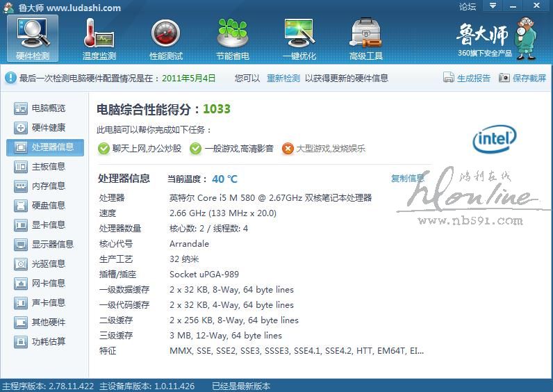Click the Arrandale core codename value
Image resolution: width=553 pixels, height=392 pixels.
[x=189, y=244]
